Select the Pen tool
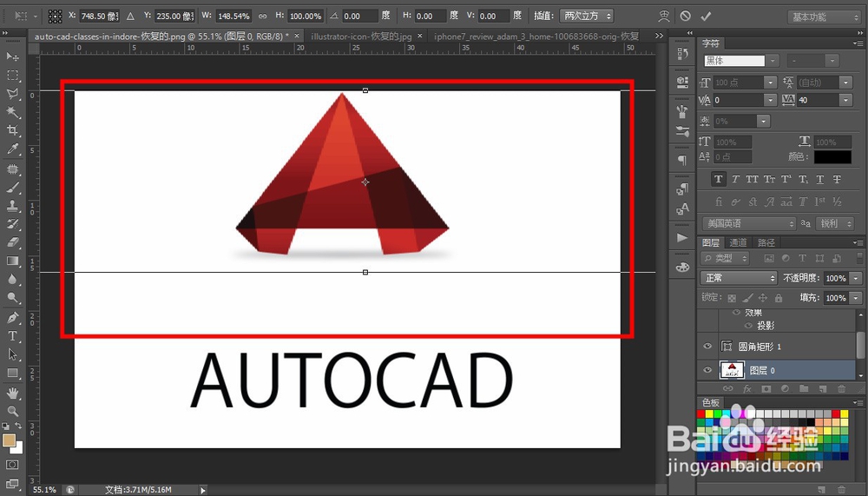Screen dimensions: 868x496 pos(12,318)
